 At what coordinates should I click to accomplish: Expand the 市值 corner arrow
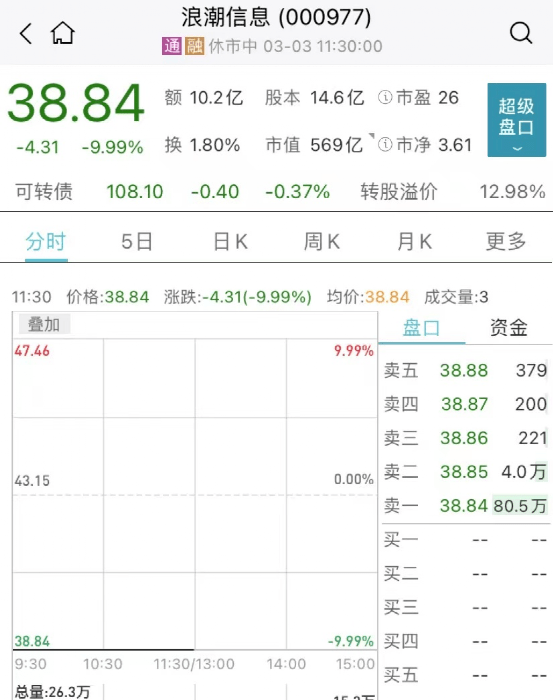pyautogui.click(x=371, y=136)
